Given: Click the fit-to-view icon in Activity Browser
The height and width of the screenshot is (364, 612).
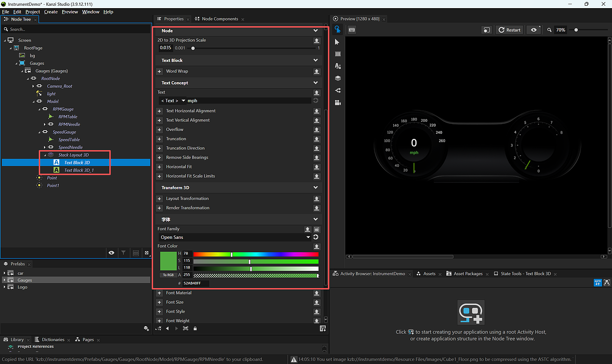Looking at the screenshot, I should [607, 282].
